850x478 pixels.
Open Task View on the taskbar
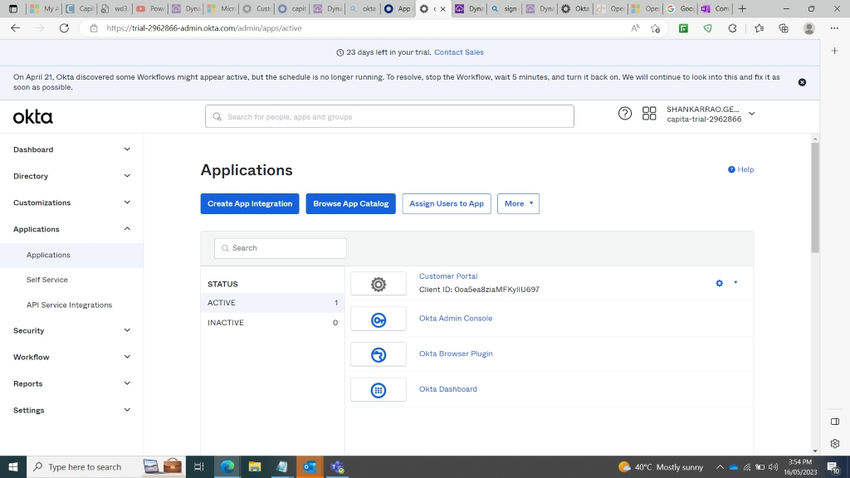(x=199, y=467)
